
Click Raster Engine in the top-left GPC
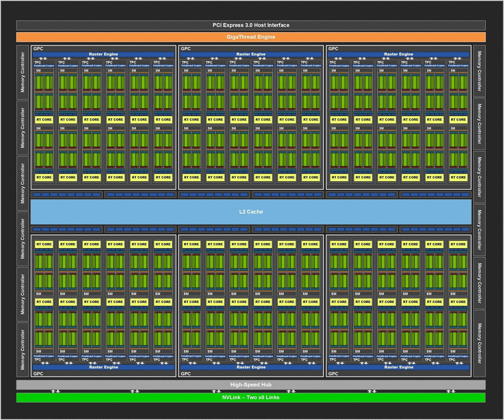pos(103,54)
